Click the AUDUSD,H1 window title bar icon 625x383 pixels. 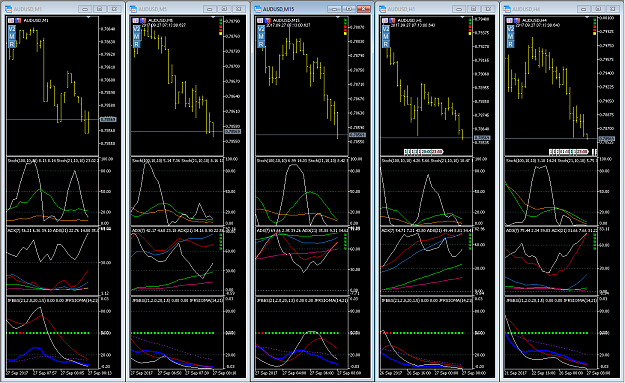tap(383, 9)
